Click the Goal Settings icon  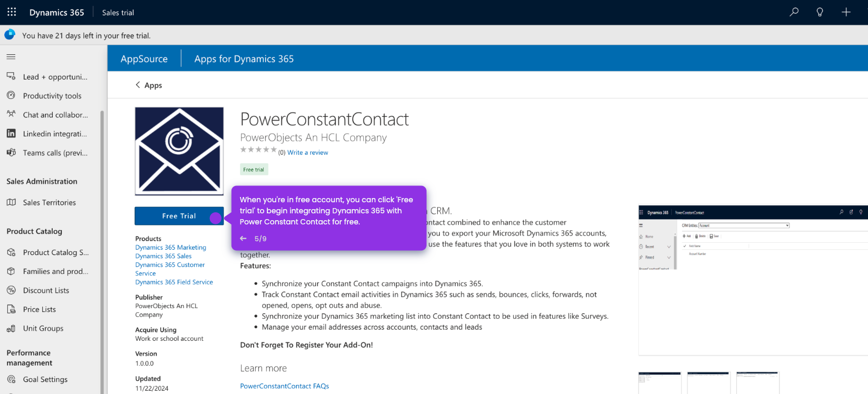click(11, 379)
